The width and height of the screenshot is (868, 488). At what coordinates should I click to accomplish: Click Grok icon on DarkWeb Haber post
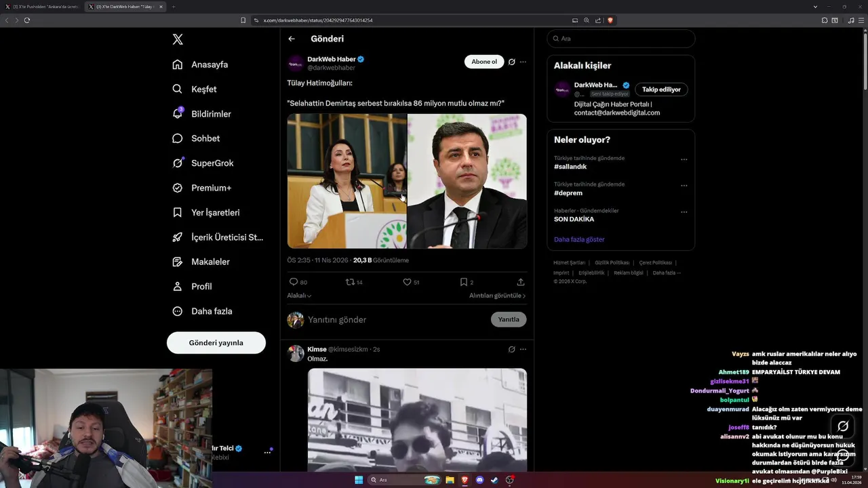click(511, 62)
